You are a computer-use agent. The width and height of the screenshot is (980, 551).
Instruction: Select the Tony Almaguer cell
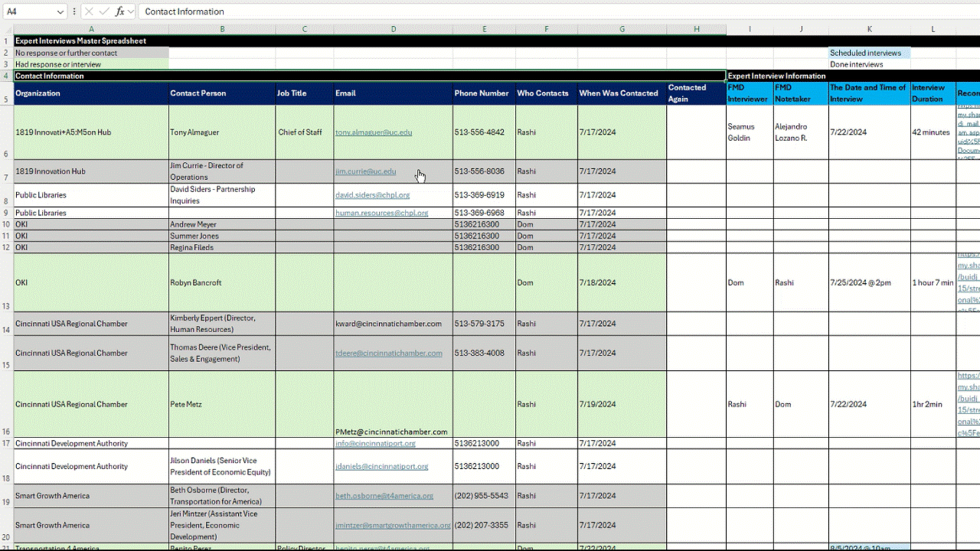click(222, 132)
